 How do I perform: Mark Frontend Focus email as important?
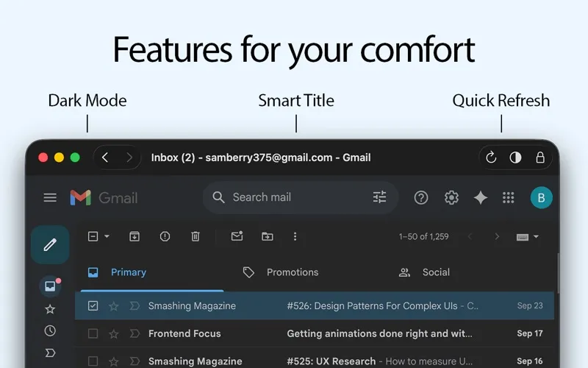pos(135,333)
